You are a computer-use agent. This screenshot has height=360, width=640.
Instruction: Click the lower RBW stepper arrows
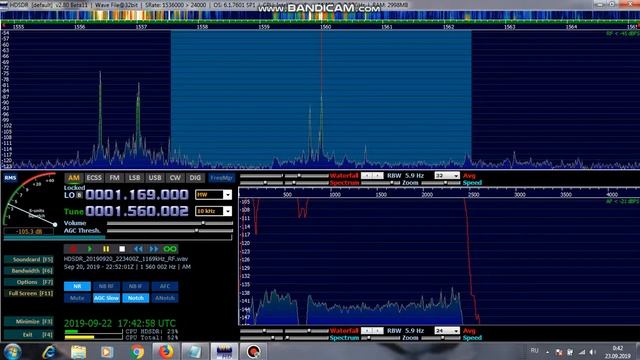coord(372,331)
